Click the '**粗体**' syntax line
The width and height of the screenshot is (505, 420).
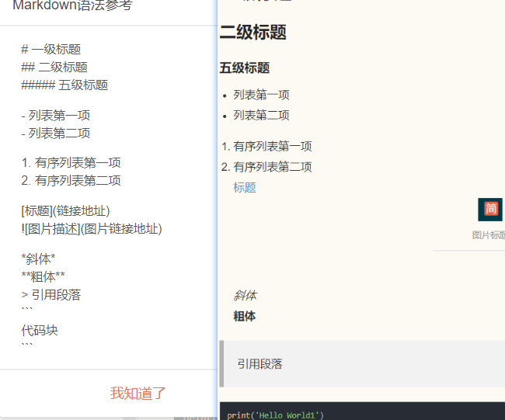tap(43, 276)
